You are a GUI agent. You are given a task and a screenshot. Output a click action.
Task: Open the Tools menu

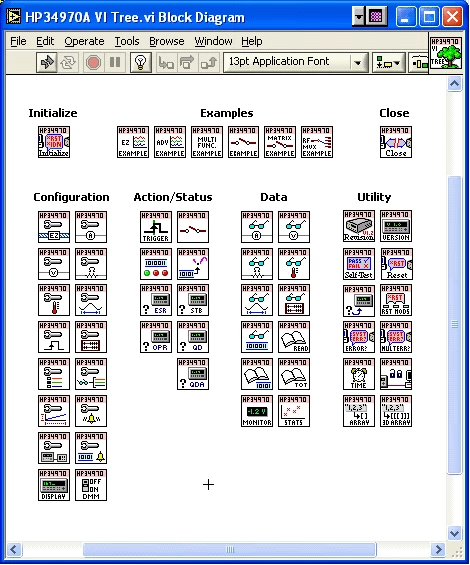127,41
